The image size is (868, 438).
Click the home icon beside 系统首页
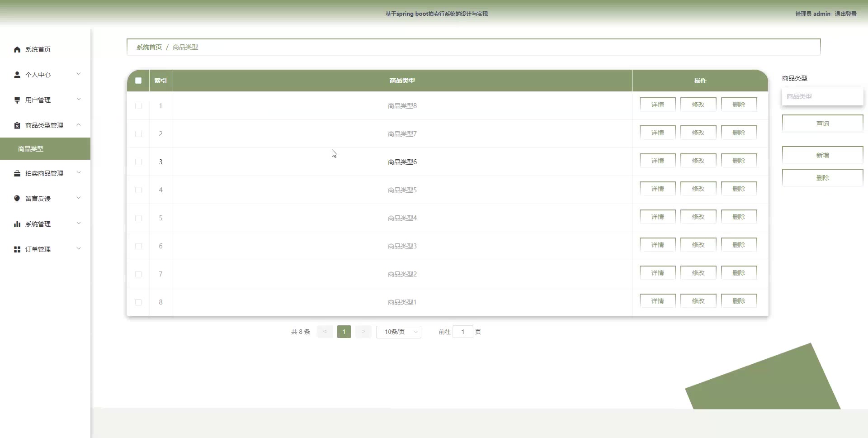[x=17, y=49]
